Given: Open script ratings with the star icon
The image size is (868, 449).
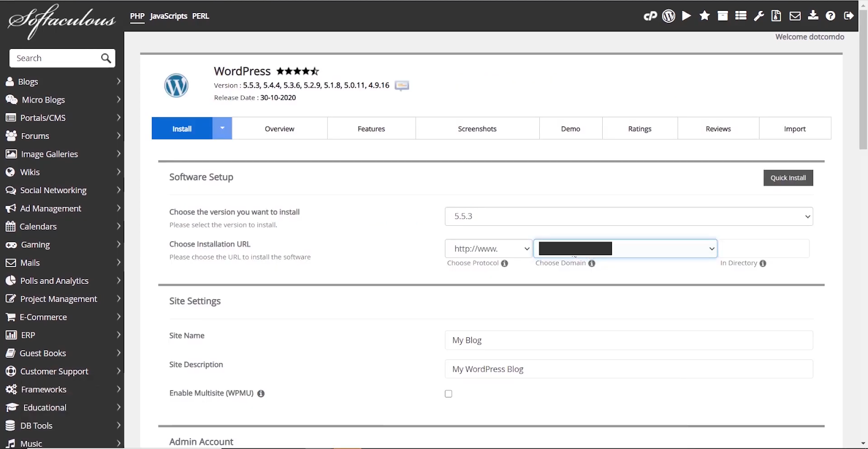Looking at the screenshot, I should coord(705,16).
